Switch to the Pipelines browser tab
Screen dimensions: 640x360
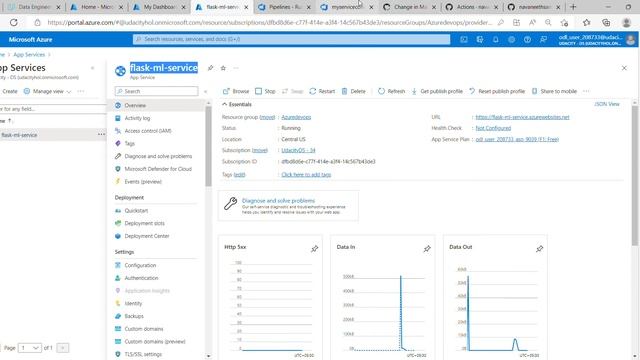(284, 7)
